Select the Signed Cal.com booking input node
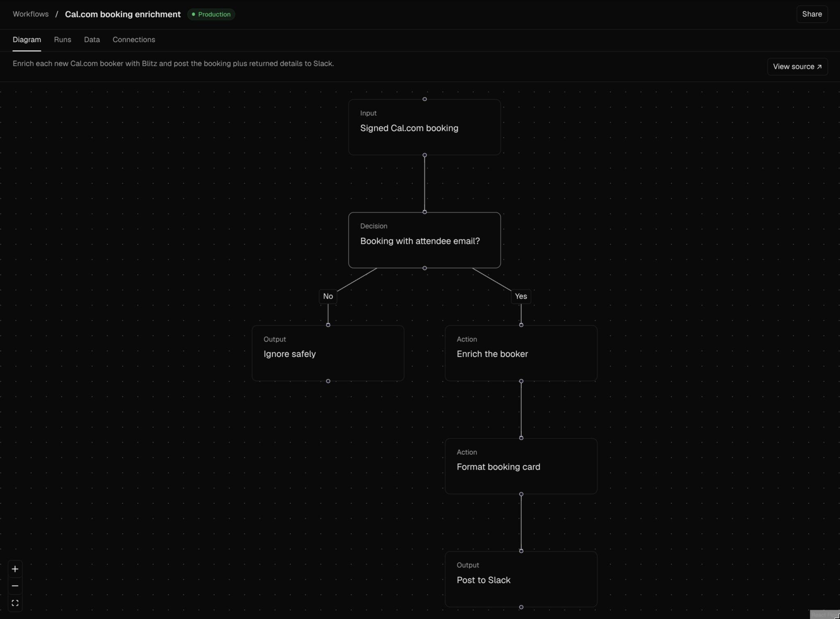The height and width of the screenshot is (619, 840). [x=425, y=127]
